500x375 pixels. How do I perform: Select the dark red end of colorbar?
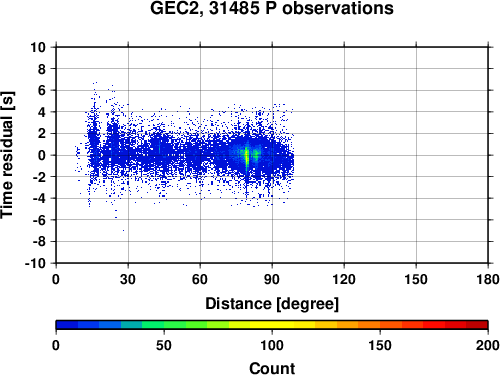pyautogui.click(x=477, y=325)
